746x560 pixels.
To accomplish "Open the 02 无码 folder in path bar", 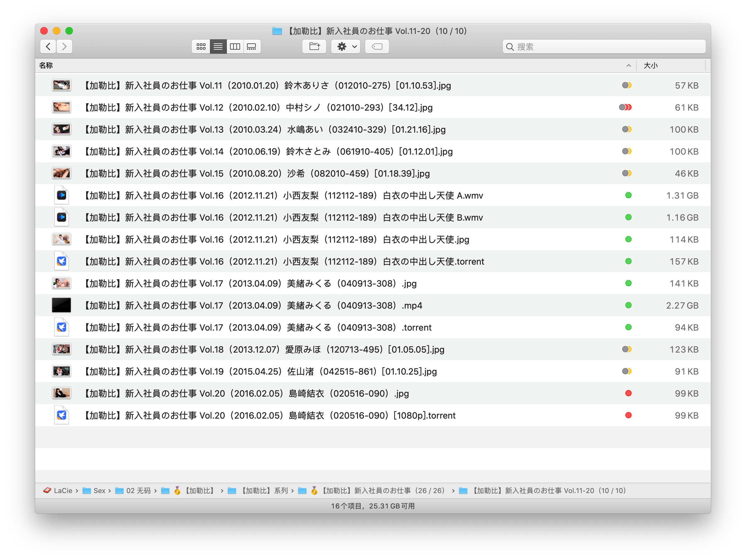I will click(x=138, y=491).
